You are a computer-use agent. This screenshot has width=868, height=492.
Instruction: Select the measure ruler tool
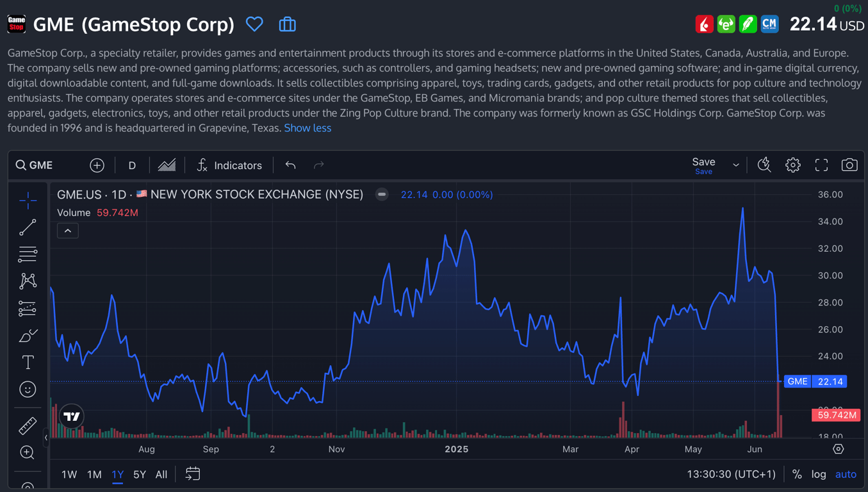pyautogui.click(x=28, y=425)
